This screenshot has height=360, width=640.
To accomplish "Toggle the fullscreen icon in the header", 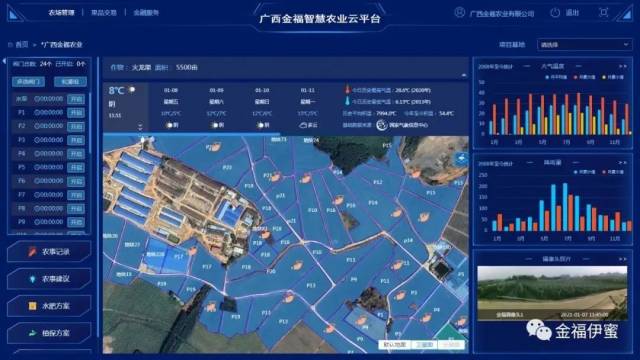I will tap(603, 13).
